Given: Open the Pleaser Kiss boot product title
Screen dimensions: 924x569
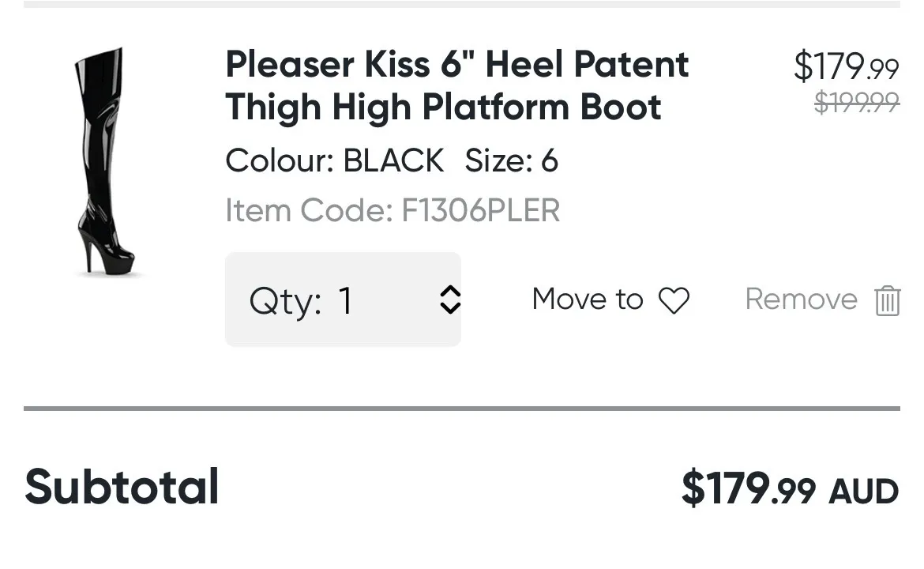Looking at the screenshot, I should 456,85.
